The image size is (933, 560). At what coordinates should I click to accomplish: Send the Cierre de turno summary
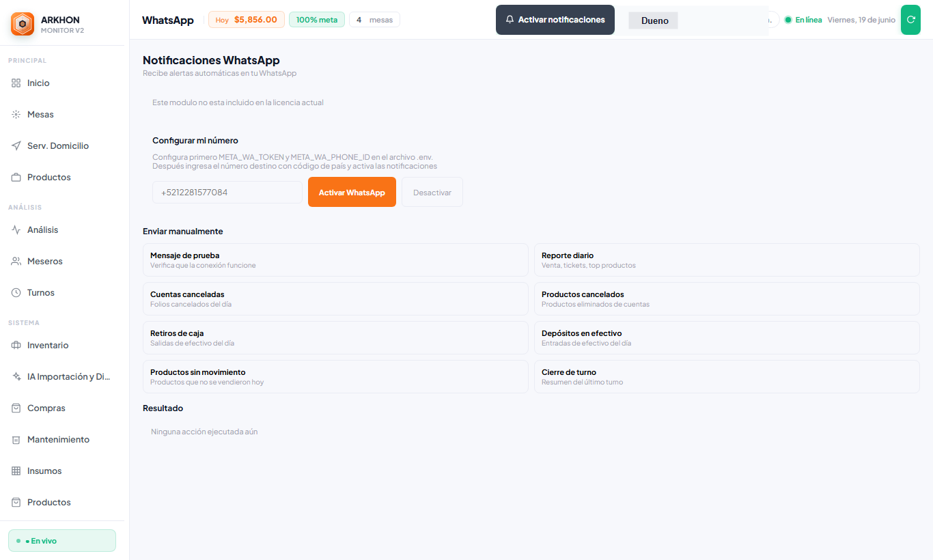[727, 376]
